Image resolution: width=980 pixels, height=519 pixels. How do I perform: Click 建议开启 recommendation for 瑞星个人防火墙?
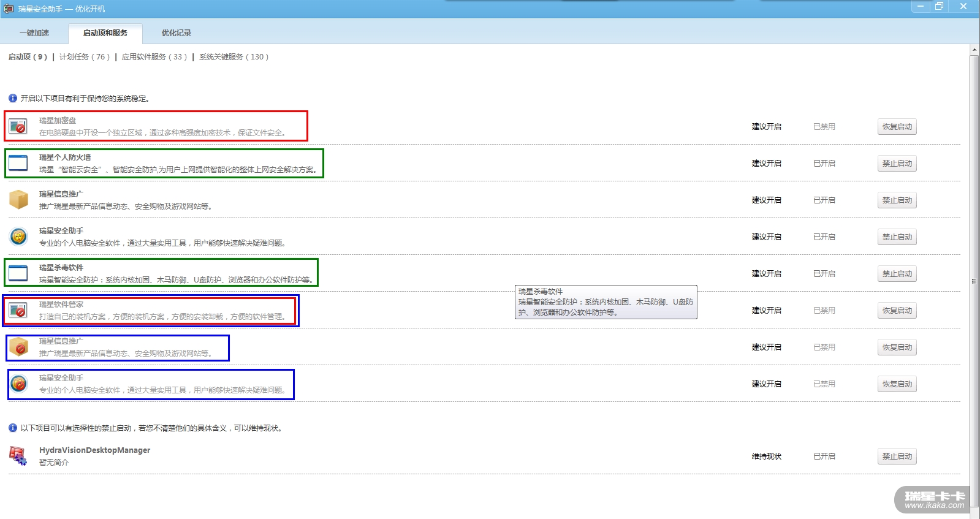(767, 164)
